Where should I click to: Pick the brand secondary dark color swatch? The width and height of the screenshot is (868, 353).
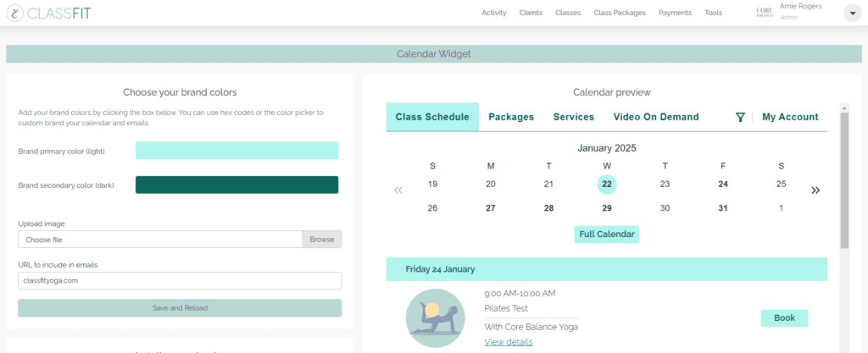point(236,185)
